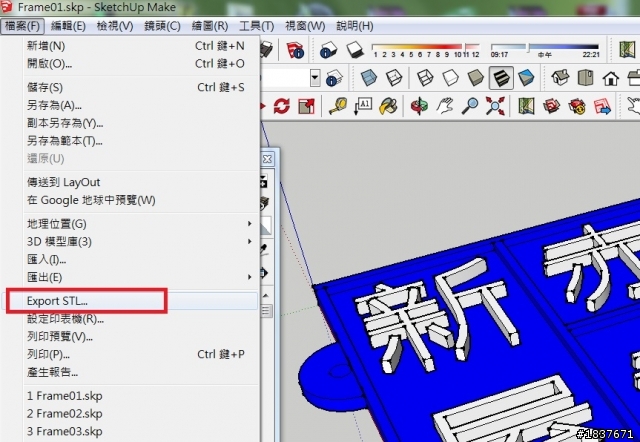640x442 pixels.
Task: Switch to Front view
Action: (611, 78)
